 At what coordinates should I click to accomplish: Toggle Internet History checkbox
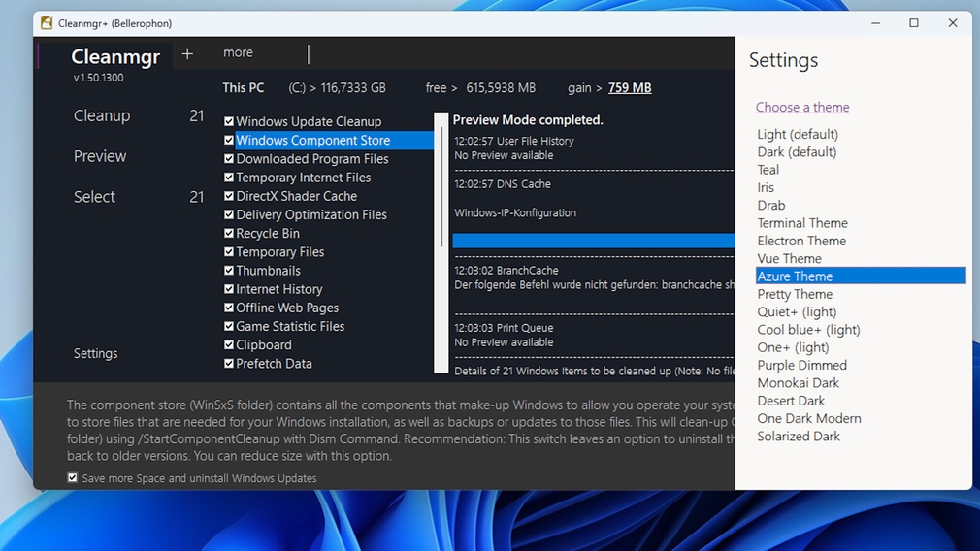click(229, 289)
